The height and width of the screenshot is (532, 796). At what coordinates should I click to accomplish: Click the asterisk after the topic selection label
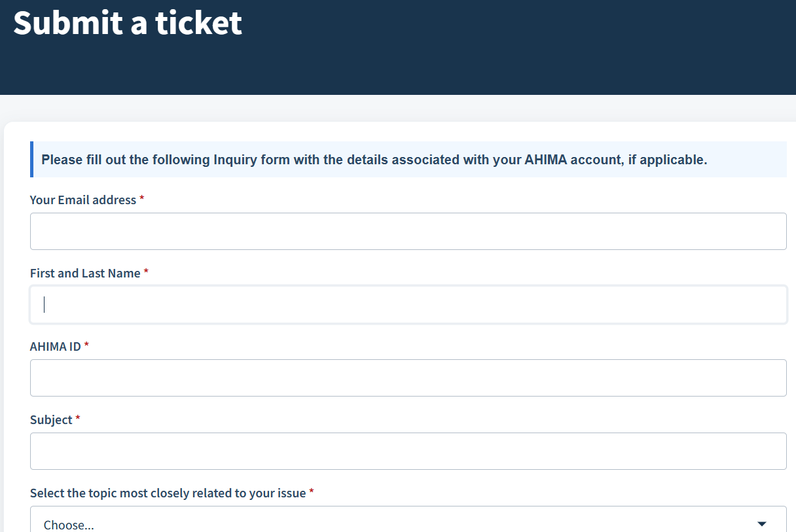tap(312, 492)
